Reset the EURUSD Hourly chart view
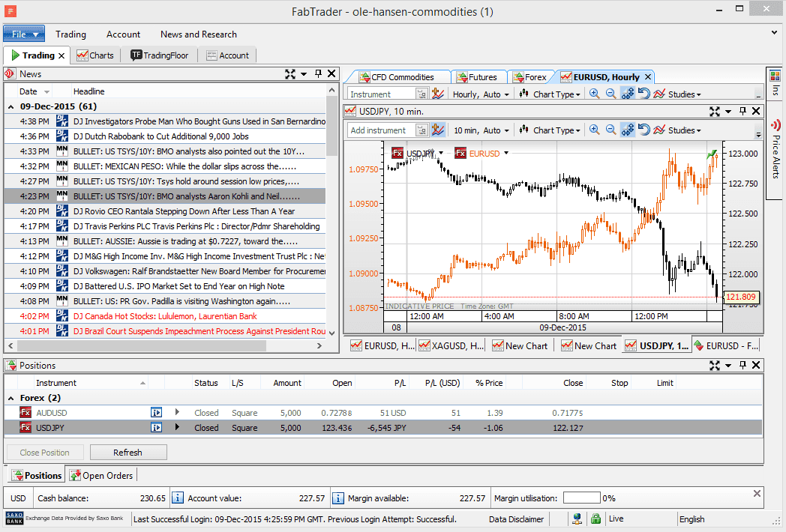This screenshot has height=532, width=786. (643, 94)
